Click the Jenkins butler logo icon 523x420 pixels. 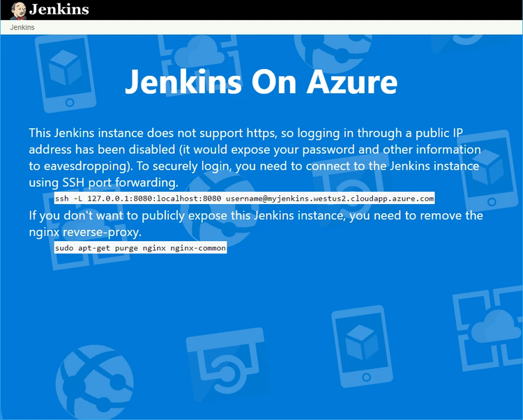click(x=18, y=10)
